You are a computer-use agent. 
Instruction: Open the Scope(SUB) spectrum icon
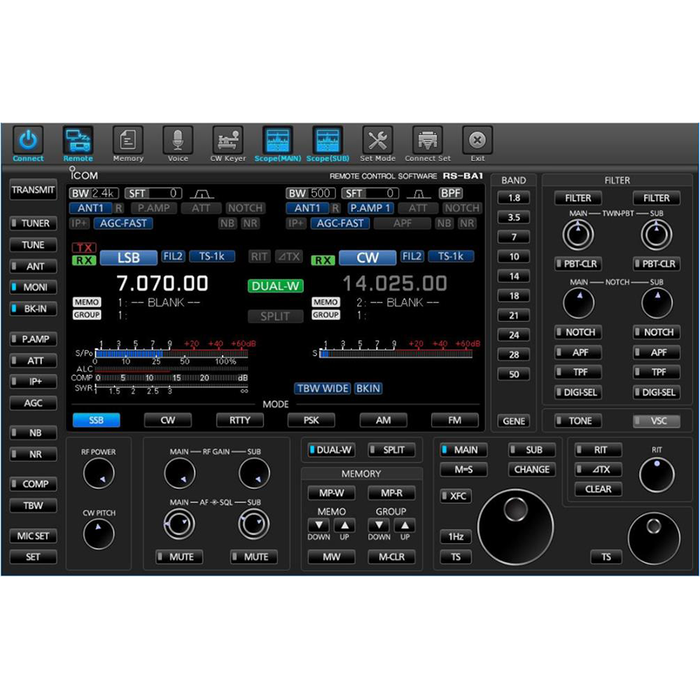click(328, 141)
